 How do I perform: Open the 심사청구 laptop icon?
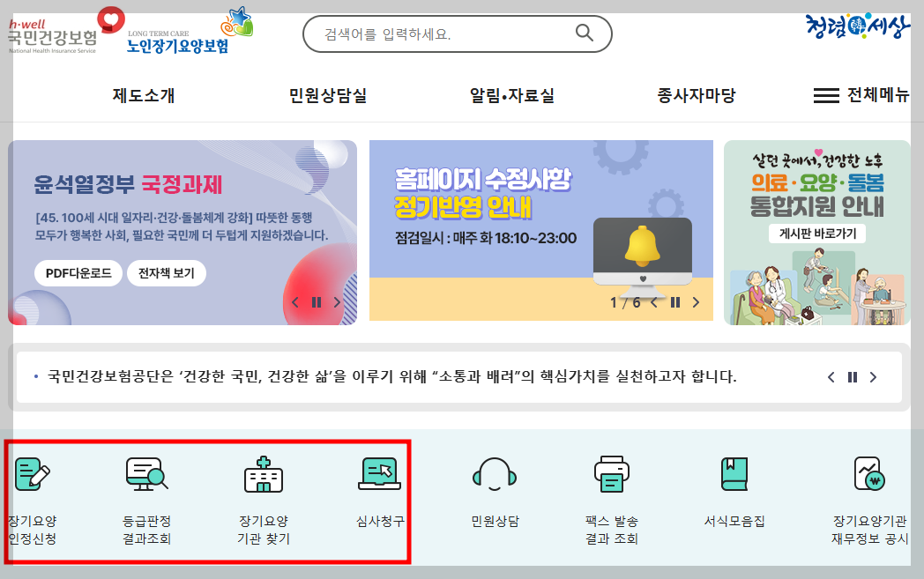(x=379, y=473)
